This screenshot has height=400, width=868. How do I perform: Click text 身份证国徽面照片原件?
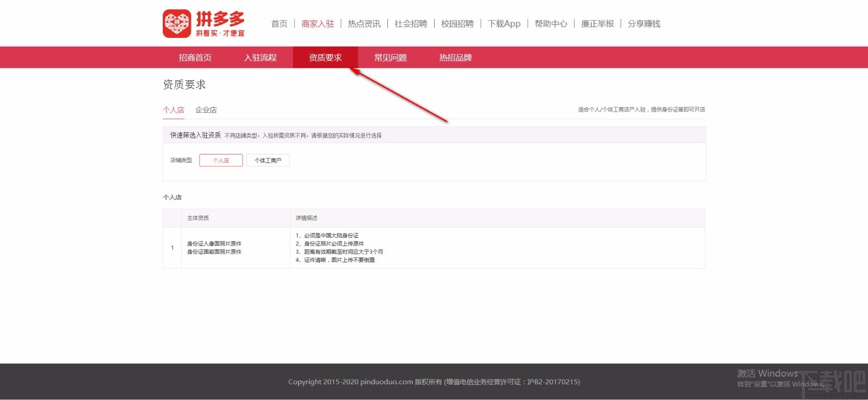click(x=214, y=252)
